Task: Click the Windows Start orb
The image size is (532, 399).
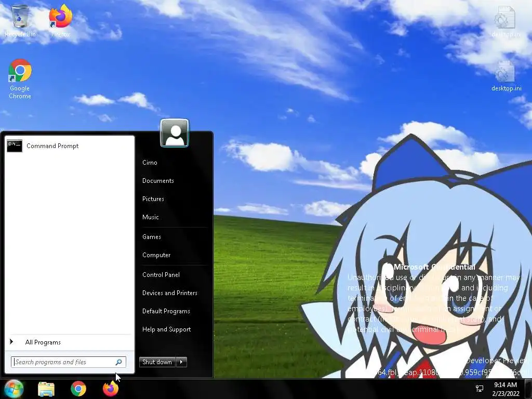Action: point(13,389)
